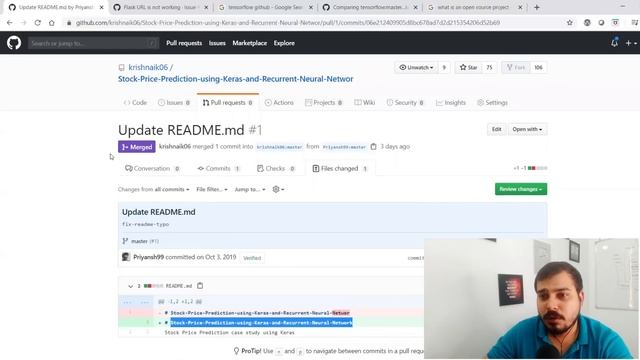Open the Security tab
Screen dimensions: 640x360
[405, 102]
